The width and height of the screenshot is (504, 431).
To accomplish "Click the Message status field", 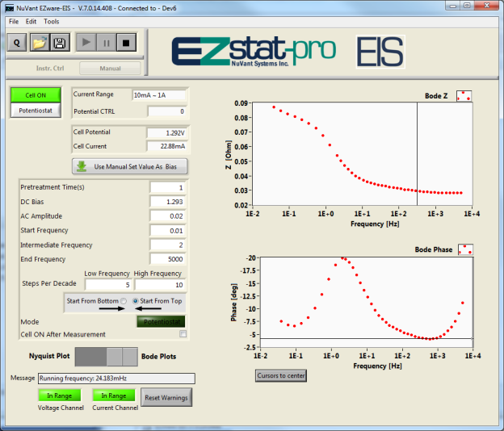I will (116, 379).
